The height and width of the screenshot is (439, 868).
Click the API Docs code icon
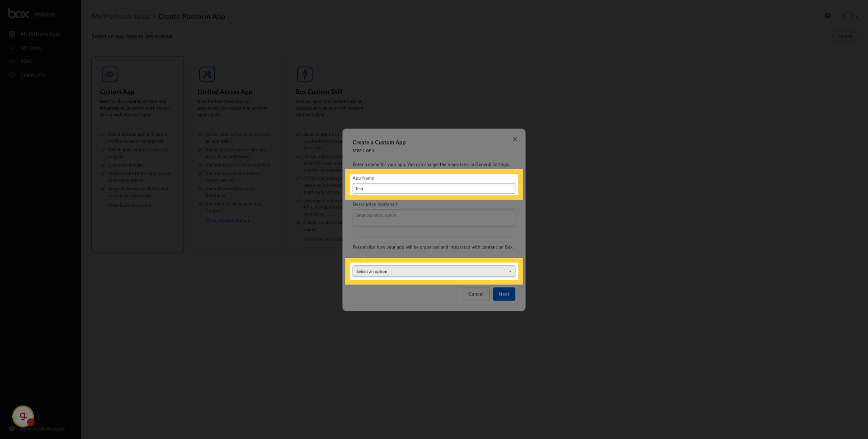click(x=11, y=48)
